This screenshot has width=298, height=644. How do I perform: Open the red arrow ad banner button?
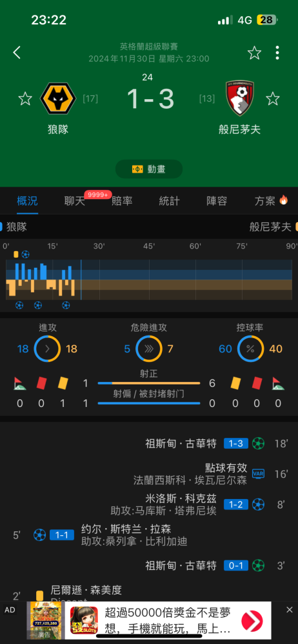(x=252, y=620)
